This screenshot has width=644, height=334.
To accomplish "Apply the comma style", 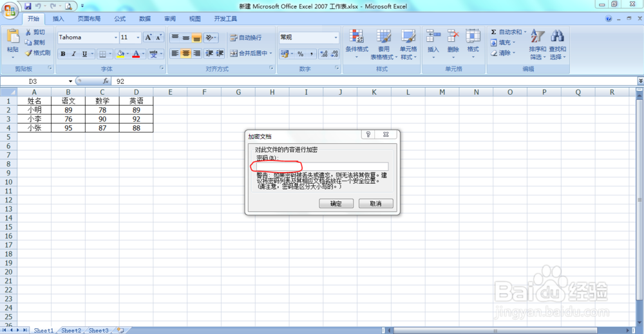I will pos(311,54).
